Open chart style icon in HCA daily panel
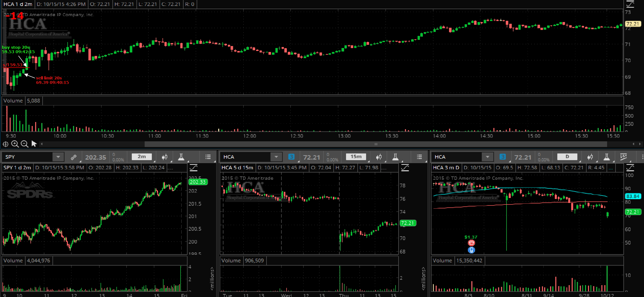 590,157
